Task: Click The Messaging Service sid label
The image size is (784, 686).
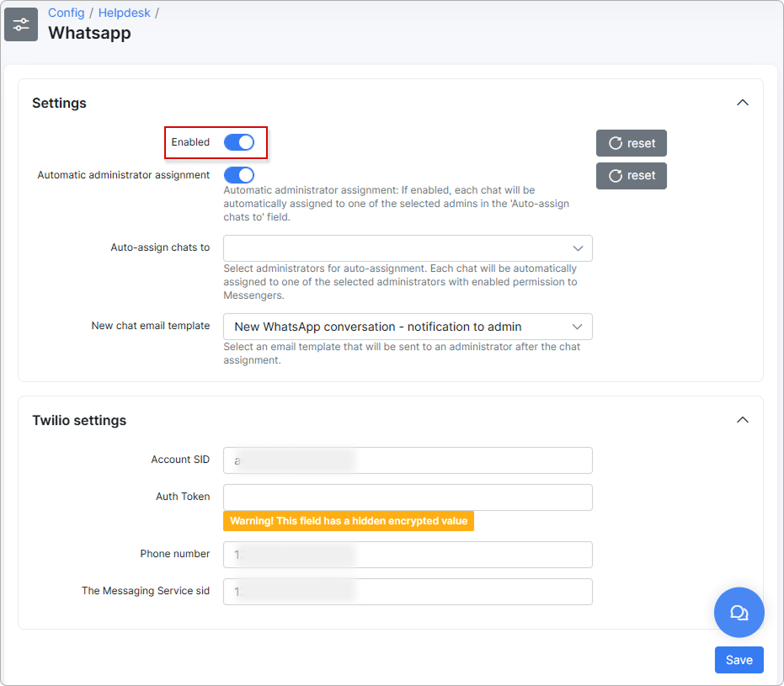Action: click(x=146, y=591)
